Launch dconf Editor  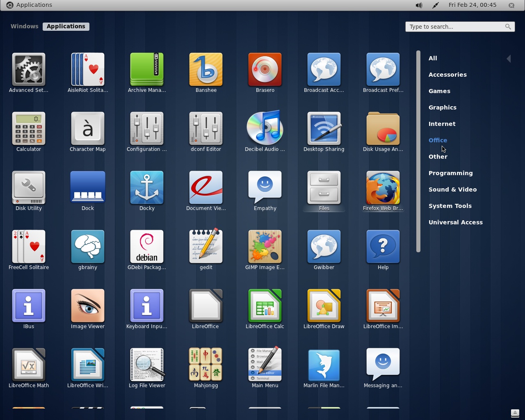(x=206, y=132)
